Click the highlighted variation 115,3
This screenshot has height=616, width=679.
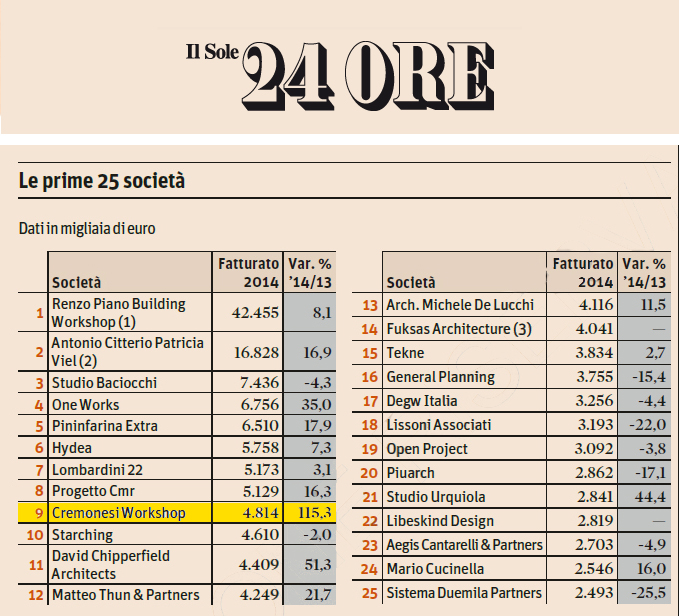[x=315, y=513]
